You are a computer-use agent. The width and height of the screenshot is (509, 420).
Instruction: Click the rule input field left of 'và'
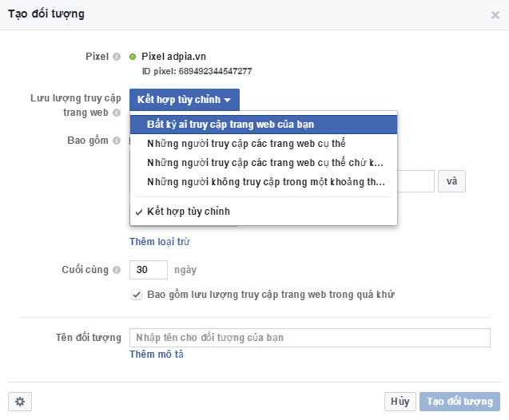[416, 181]
